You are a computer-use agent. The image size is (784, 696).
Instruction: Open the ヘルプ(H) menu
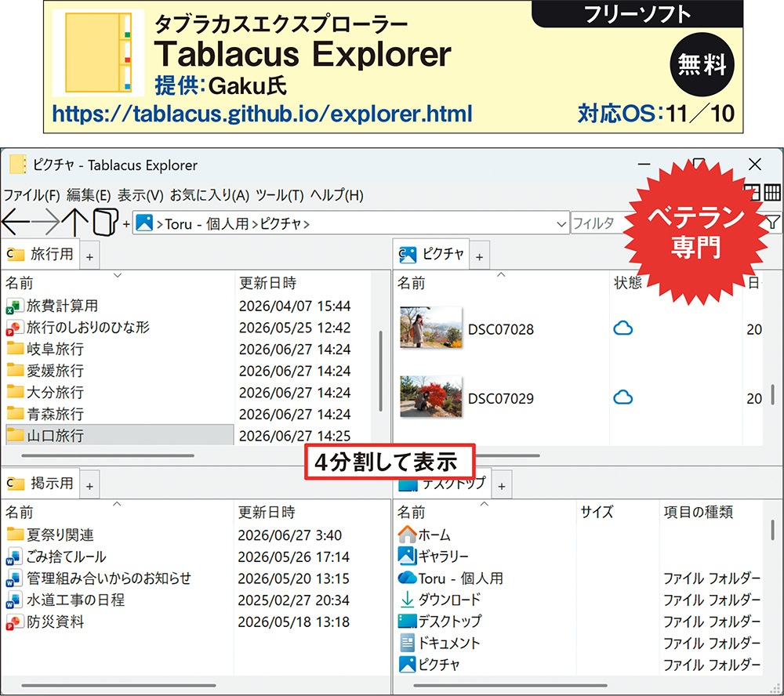[337, 195]
